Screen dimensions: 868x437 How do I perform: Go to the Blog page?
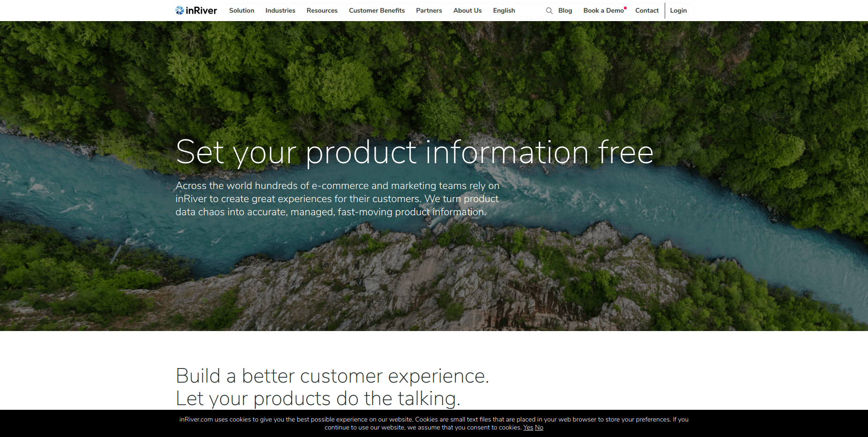tap(565, 10)
